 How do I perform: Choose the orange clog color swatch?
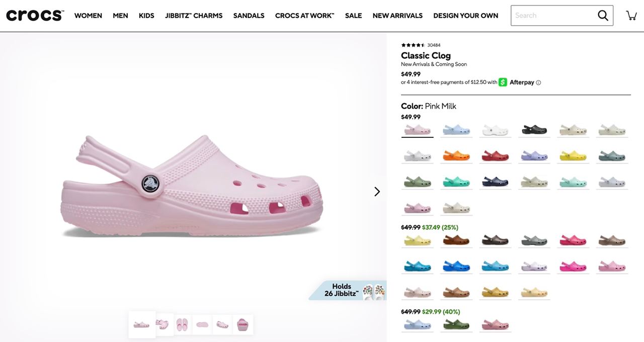click(x=456, y=156)
